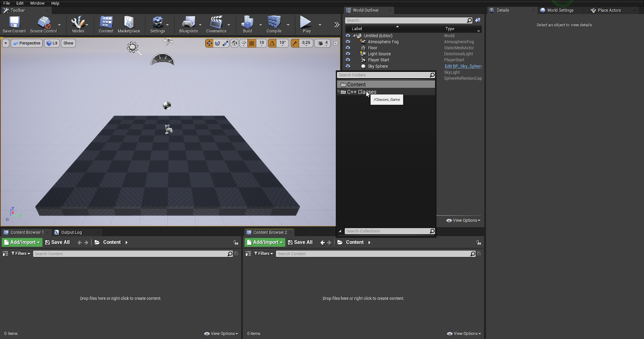Image resolution: width=644 pixels, height=339 pixels.
Task: Toggle sources panel in Content Browser 1
Action: click(6, 254)
